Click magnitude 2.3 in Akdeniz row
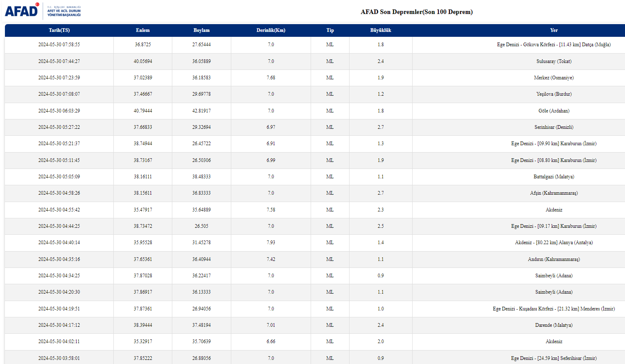The height and width of the screenshot is (364, 625). (381, 210)
